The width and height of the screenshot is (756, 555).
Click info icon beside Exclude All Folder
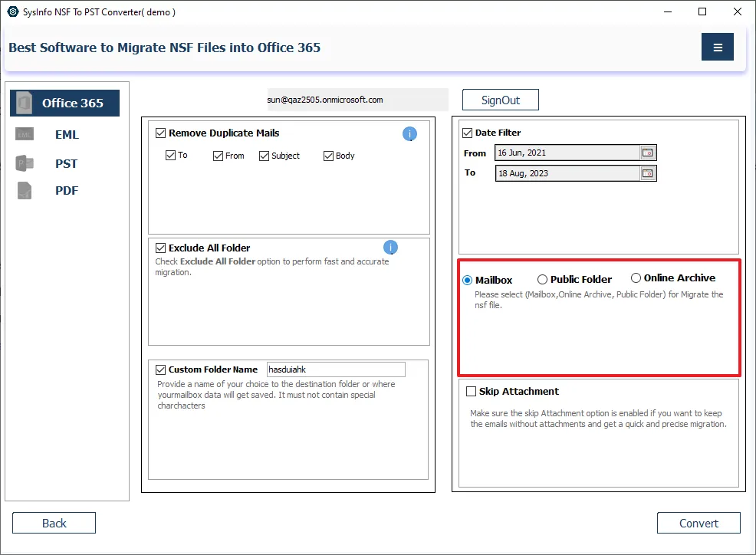pos(390,248)
